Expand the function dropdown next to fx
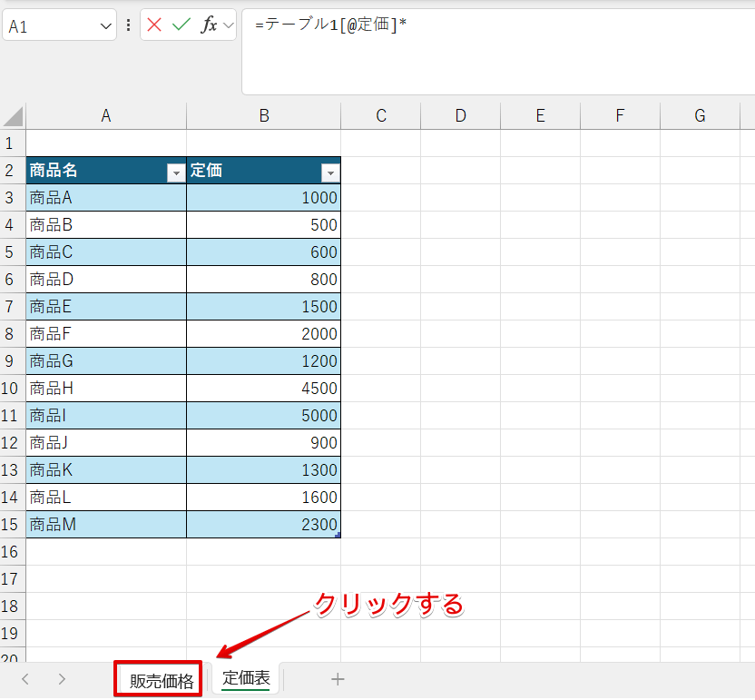755x700 pixels. 229,25
